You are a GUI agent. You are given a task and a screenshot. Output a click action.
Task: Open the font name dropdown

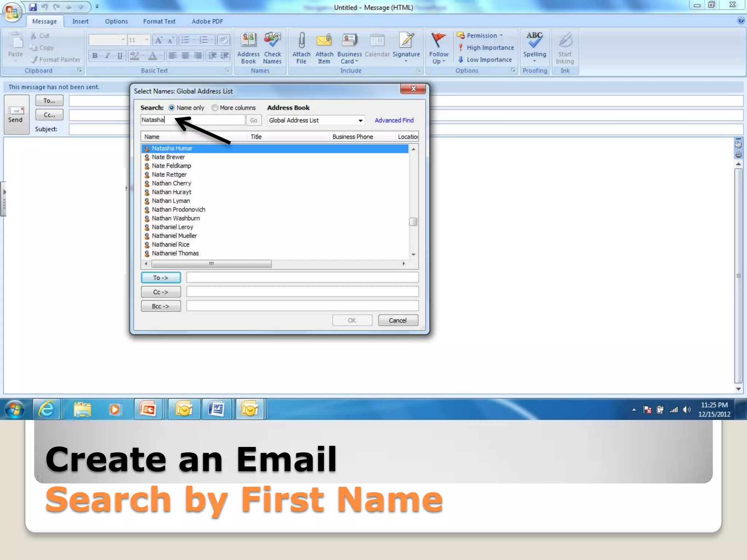pos(123,40)
